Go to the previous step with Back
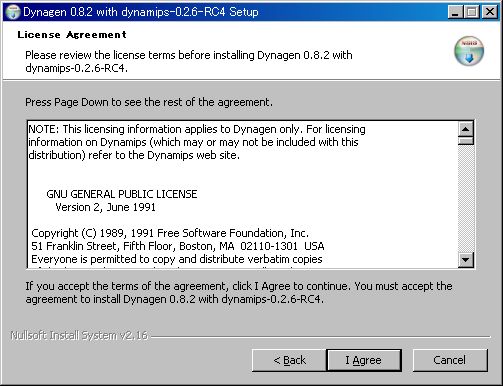The image size is (503, 386). pyautogui.click(x=289, y=360)
